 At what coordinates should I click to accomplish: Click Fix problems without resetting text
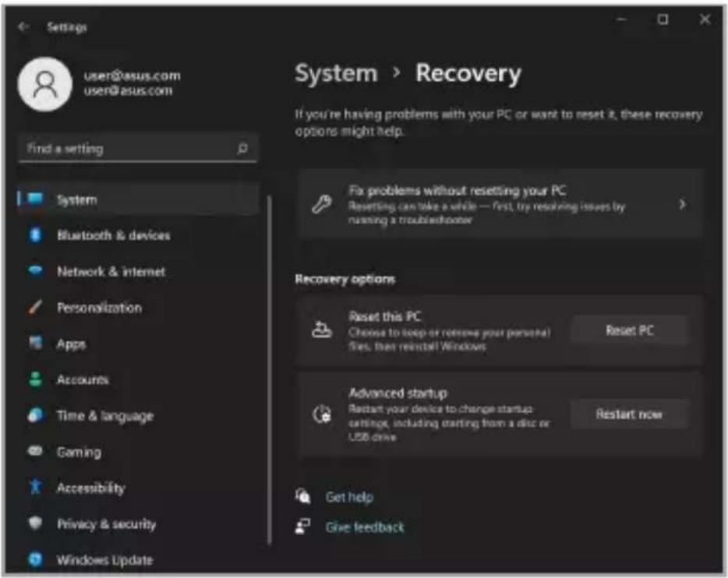[x=458, y=190]
